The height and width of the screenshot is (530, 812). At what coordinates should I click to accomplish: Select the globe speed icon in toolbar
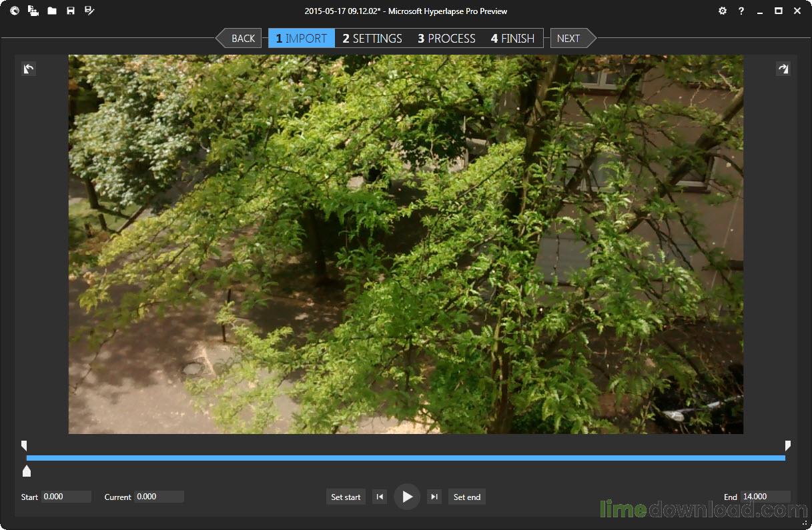click(14, 11)
